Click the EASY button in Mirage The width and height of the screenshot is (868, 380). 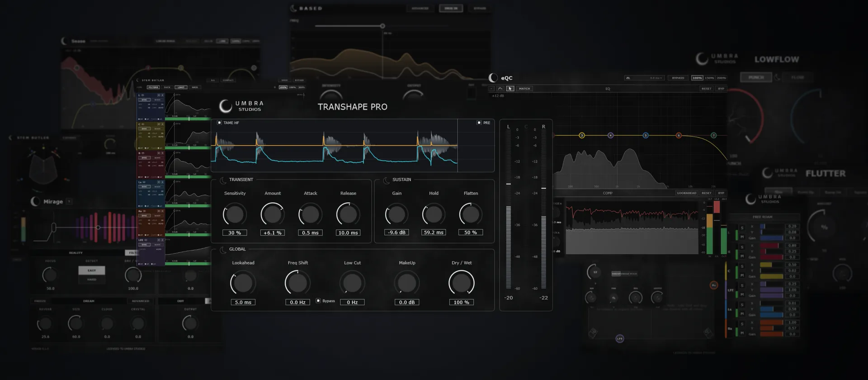tap(92, 270)
